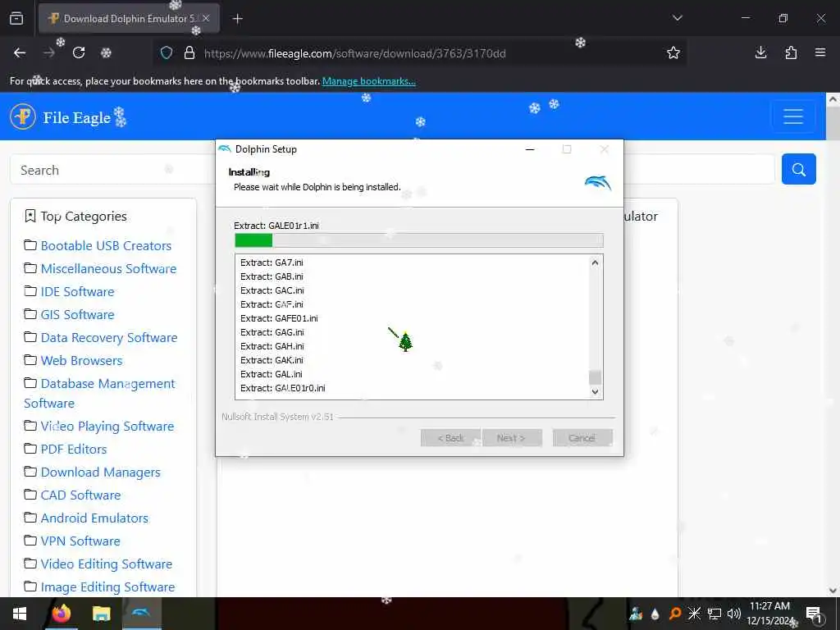Open Bootable USB Creators category
Viewport: 840px width, 630px height.
tap(106, 246)
